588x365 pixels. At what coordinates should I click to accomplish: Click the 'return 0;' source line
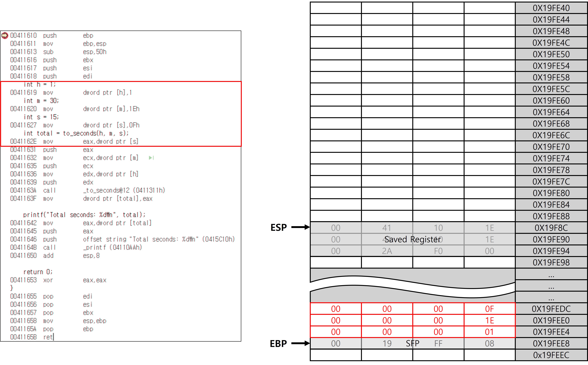(x=38, y=272)
